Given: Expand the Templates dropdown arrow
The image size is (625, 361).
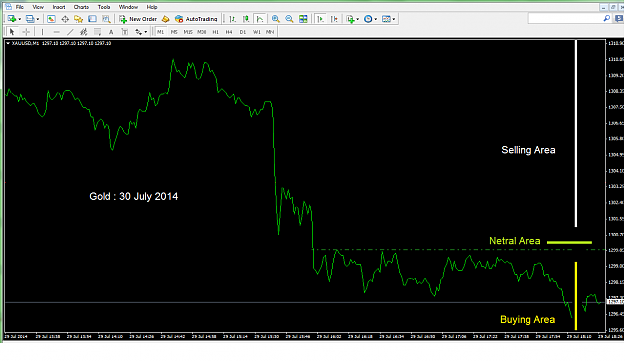Looking at the screenshot, I should pos(394,19).
